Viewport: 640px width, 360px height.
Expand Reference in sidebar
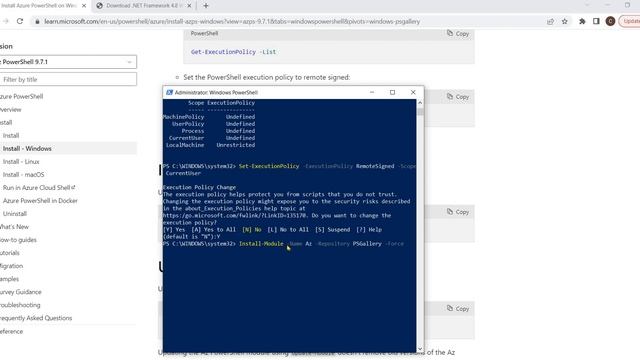tap(11, 331)
